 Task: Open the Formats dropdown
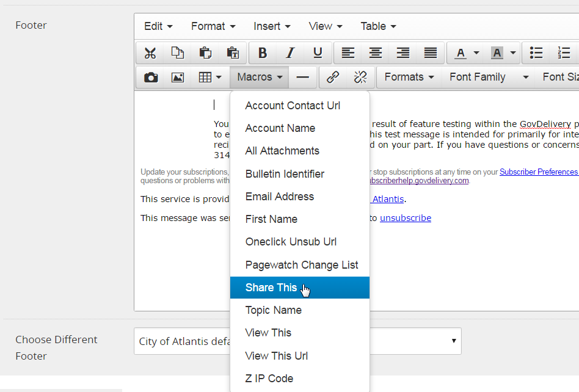coord(409,78)
